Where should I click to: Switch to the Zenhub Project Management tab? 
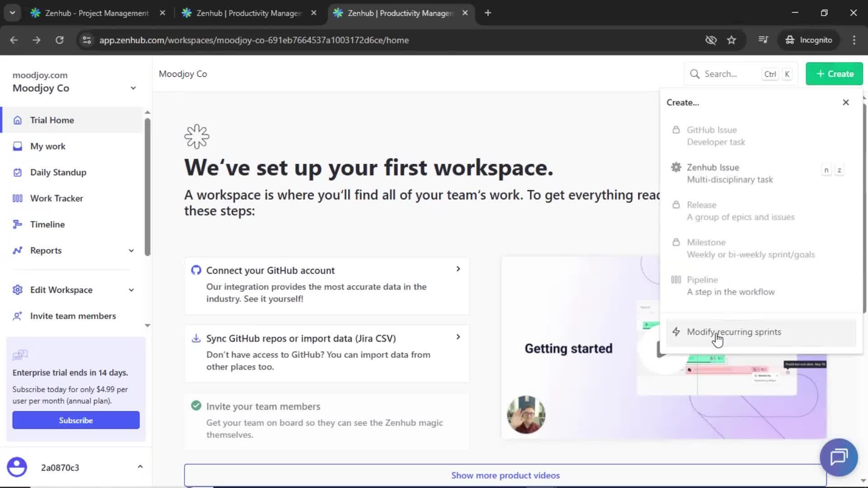[x=90, y=13]
